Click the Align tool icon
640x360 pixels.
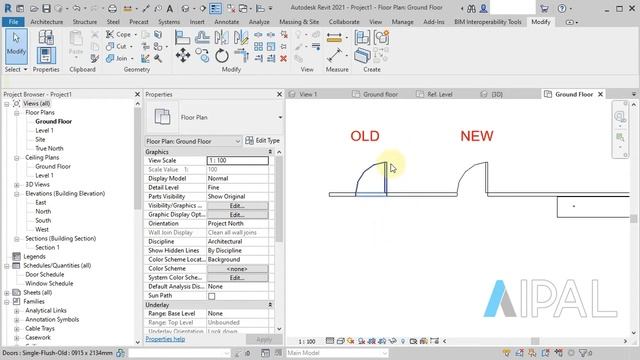click(182, 38)
